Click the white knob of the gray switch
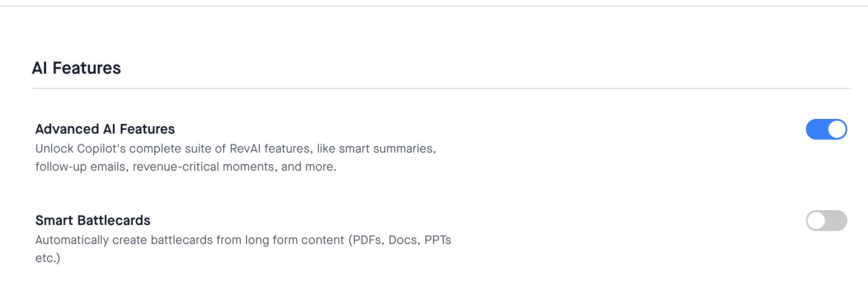The width and height of the screenshot is (868, 306). (816, 221)
